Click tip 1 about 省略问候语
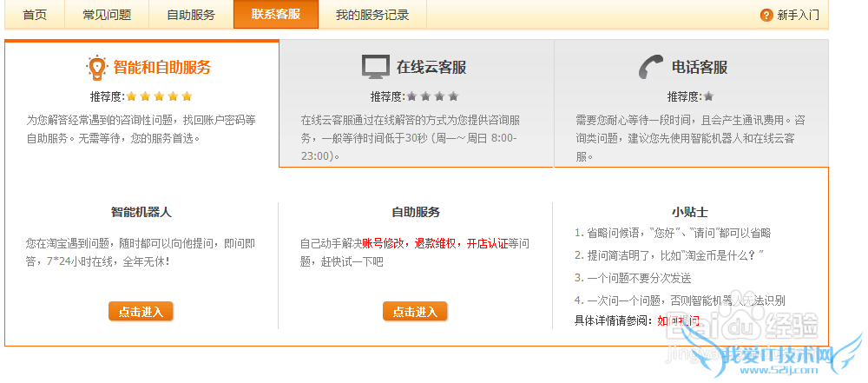Viewport: 868px width, 383px height. point(673,234)
